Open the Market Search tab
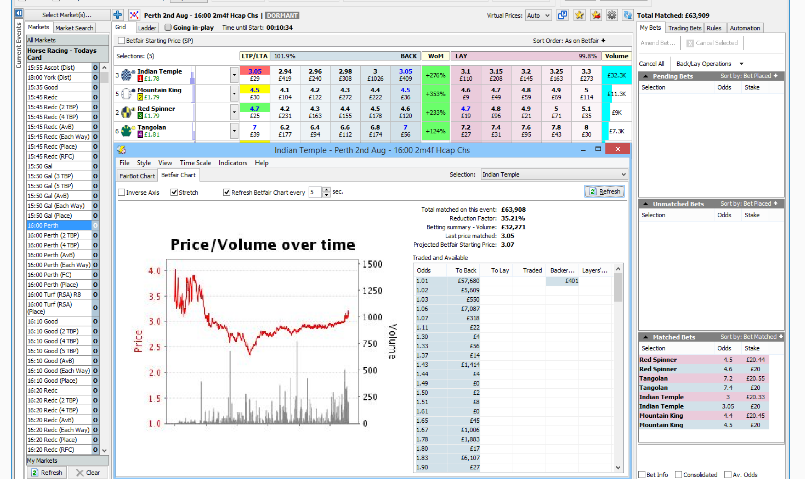The width and height of the screenshot is (805, 479). click(x=74, y=28)
